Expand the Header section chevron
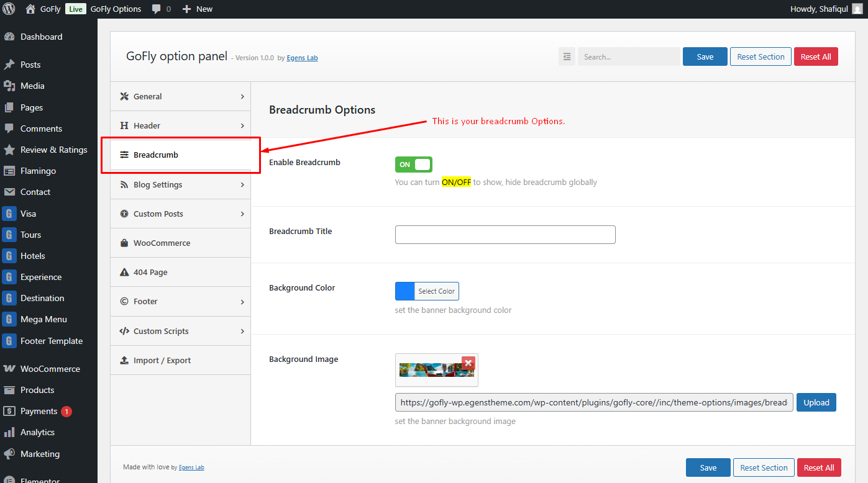Image resolution: width=868 pixels, height=483 pixels. pyautogui.click(x=242, y=125)
